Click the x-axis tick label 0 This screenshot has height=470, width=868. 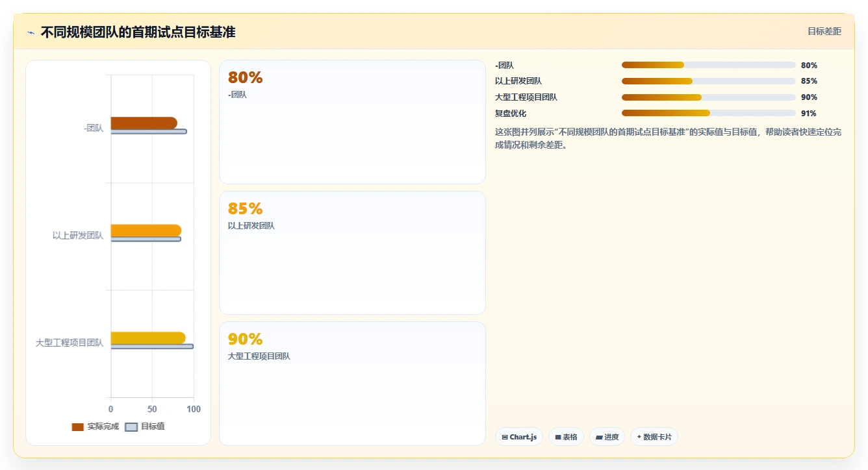(x=110, y=409)
